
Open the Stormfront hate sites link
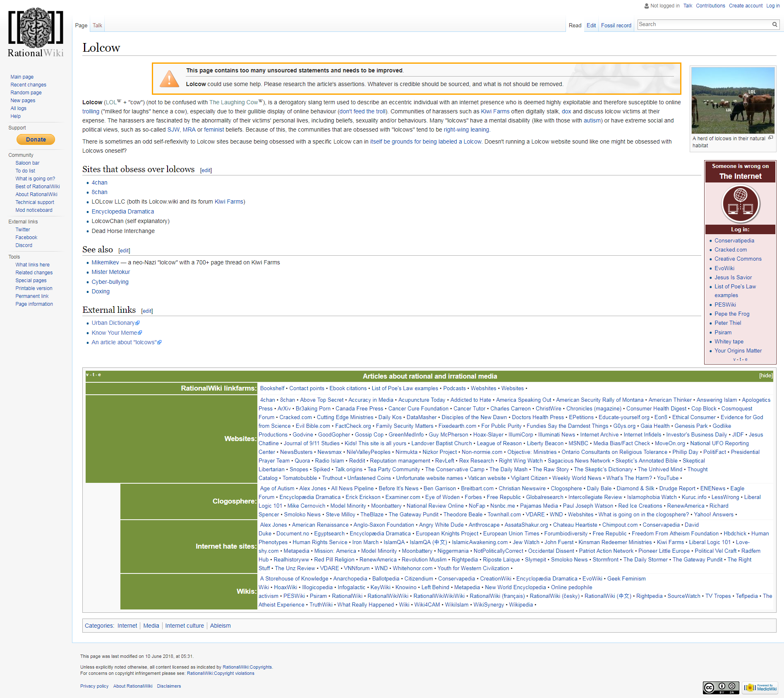[x=605, y=559]
